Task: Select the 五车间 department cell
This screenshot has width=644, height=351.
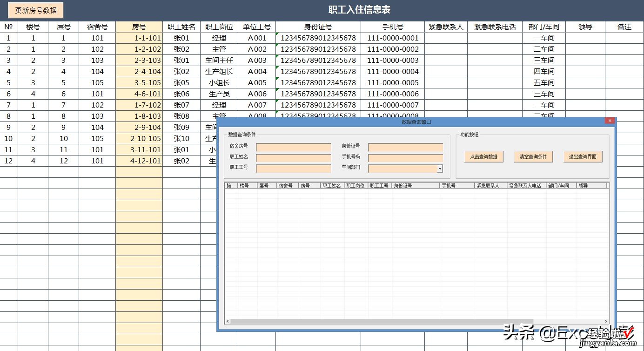Action: [x=544, y=83]
